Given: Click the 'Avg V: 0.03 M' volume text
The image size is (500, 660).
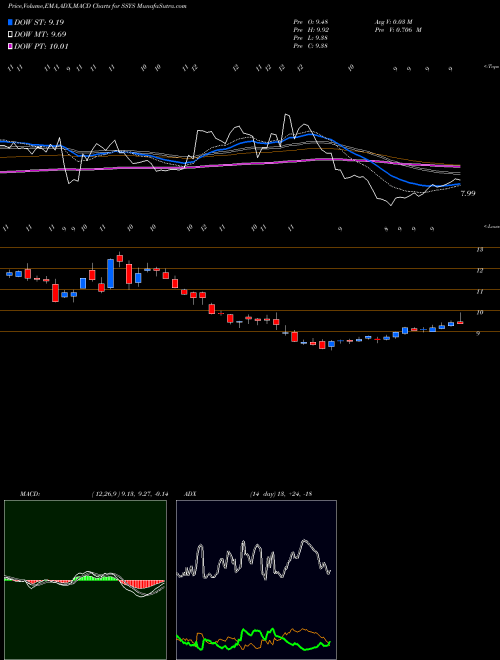Looking at the screenshot, I should pos(396,22).
